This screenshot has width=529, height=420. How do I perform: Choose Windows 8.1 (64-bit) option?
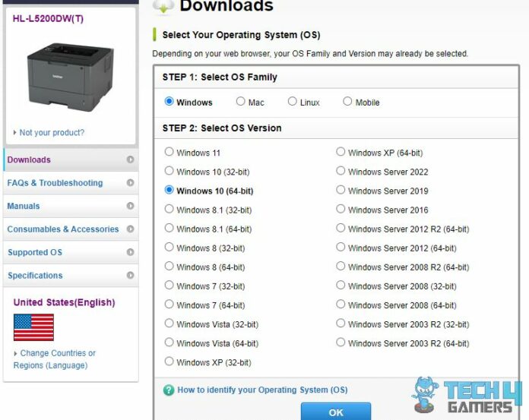(x=169, y=228)
